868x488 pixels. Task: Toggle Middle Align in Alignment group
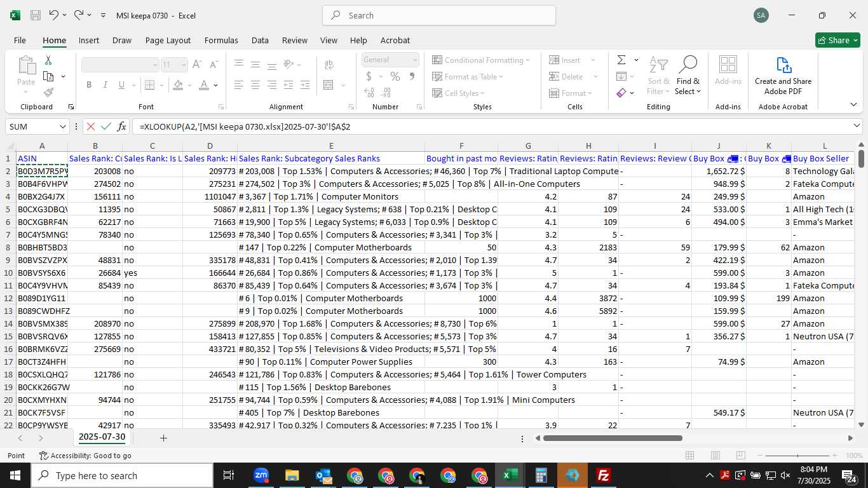[255, 64]
